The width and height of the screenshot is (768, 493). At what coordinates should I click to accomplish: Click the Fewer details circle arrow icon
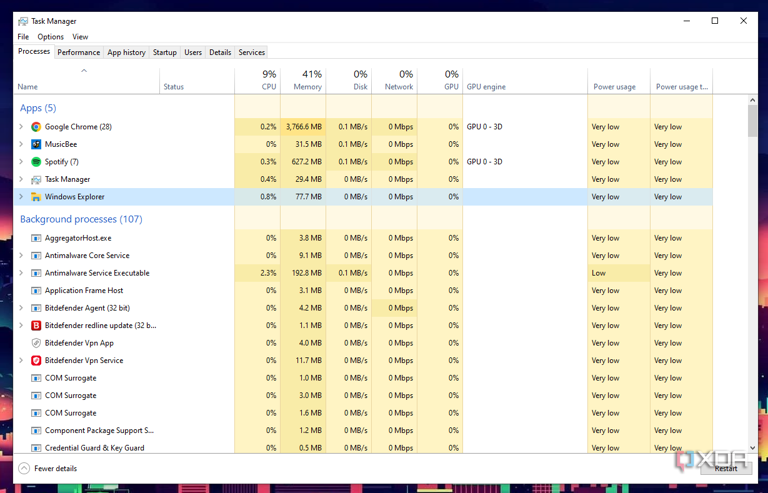[24, 469]
